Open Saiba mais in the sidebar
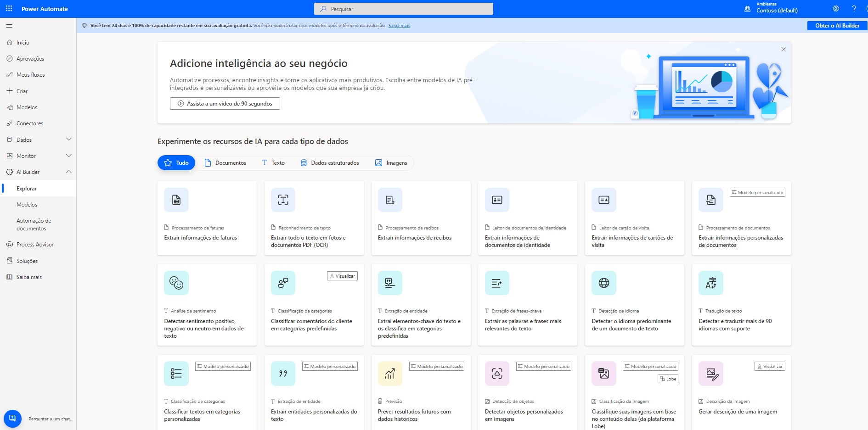This screenshot has width=868, height=430. (x=38, y=277)
